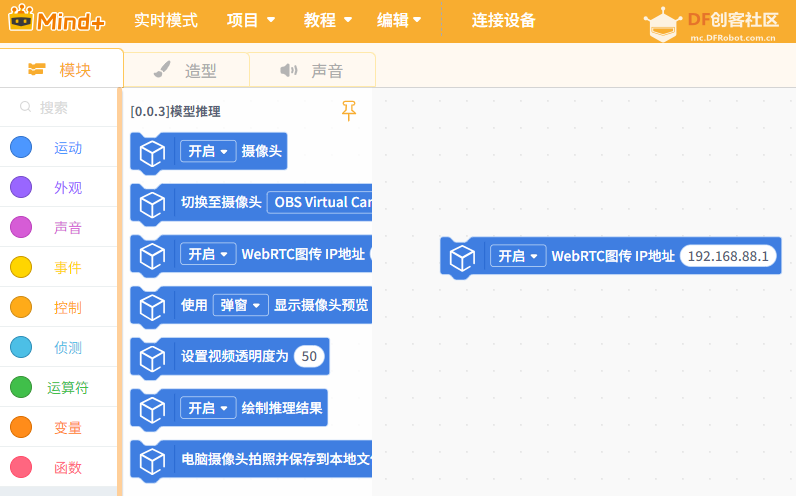Viewport: 796px width, 496px height.
Task: Click the Mind+ robot logo icon
Action: click(x=21, y=18)
